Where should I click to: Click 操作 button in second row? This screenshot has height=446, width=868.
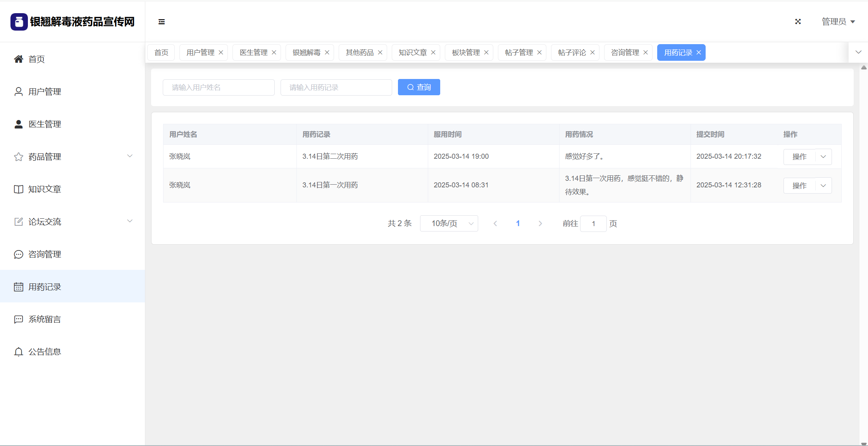(x=799, y=186)
